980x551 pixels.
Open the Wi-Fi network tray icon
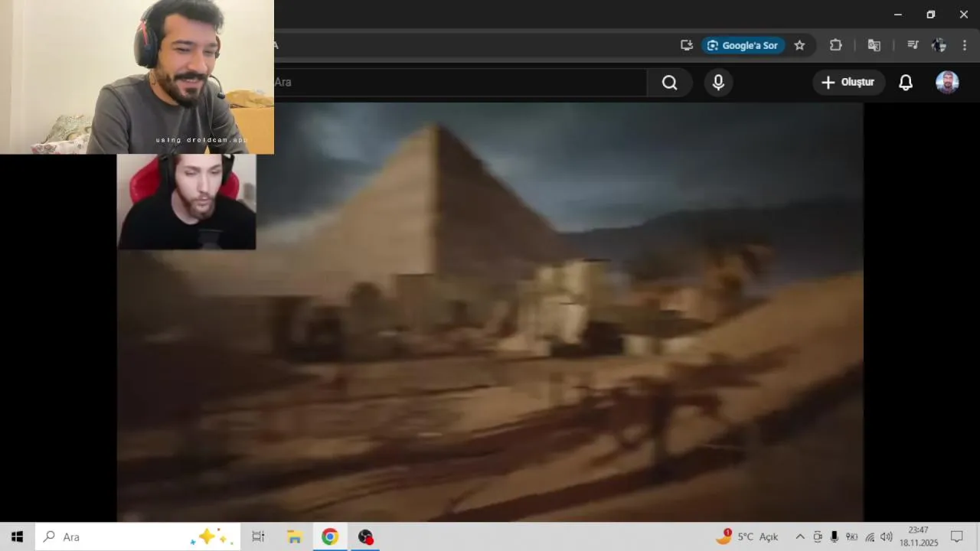point(870,536)
